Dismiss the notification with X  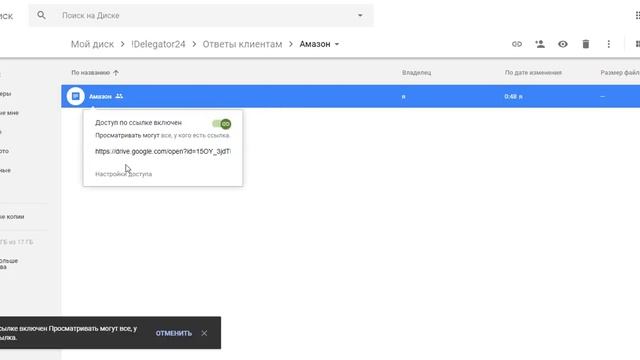[204, 333]
